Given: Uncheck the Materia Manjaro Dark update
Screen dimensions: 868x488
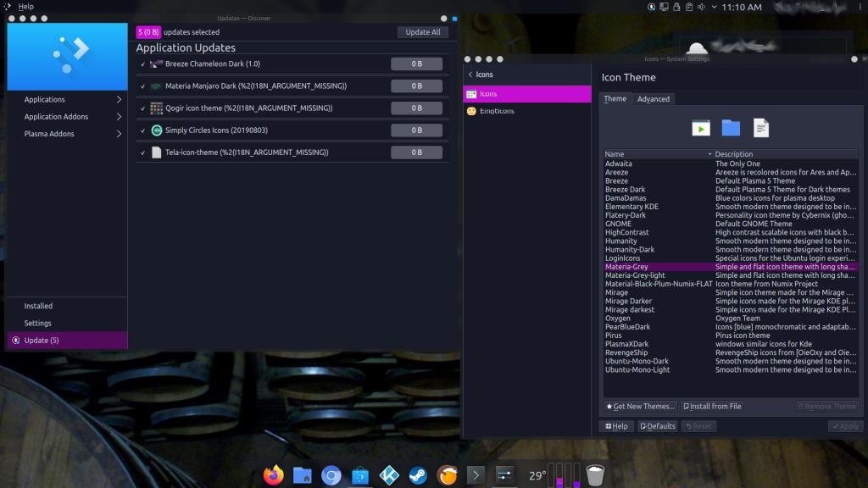Looking at the screenshot, I should tap(142, 86).
